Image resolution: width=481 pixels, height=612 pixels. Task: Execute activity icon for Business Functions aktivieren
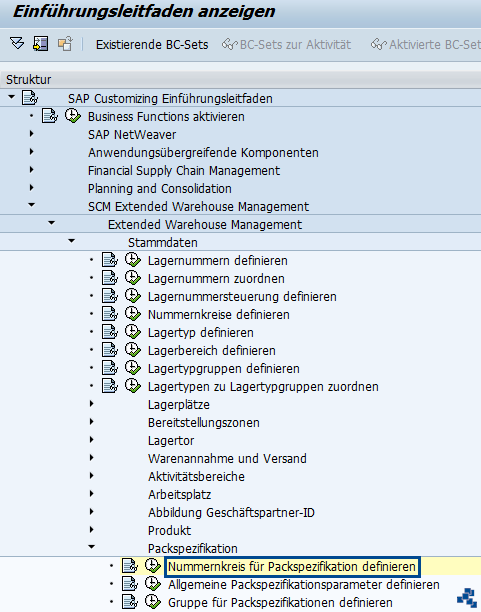pyautogui.click(x=73, y=116)
